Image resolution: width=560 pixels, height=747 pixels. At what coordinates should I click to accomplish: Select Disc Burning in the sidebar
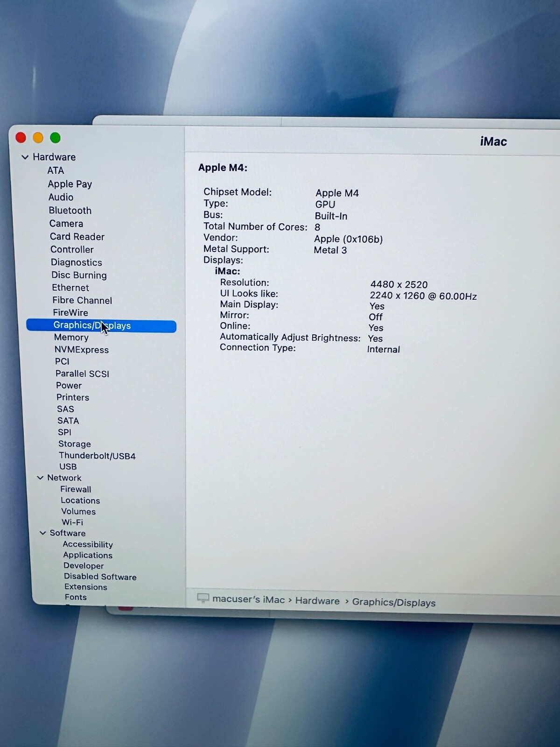coord(79,275)
